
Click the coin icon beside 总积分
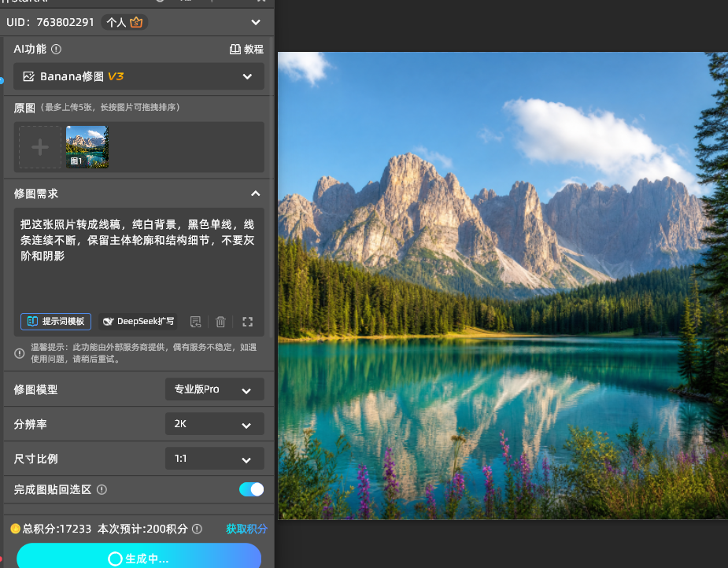coord(15,529)
